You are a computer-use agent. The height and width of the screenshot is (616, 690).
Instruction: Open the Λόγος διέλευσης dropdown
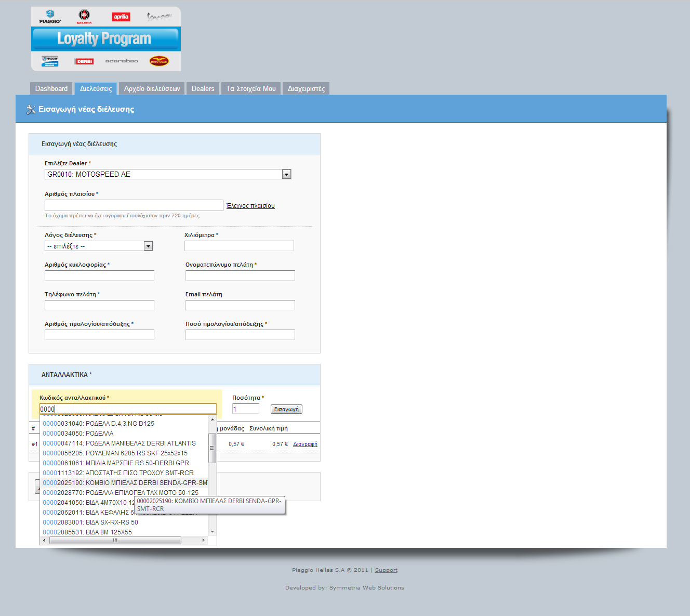(x=149, y=245)
